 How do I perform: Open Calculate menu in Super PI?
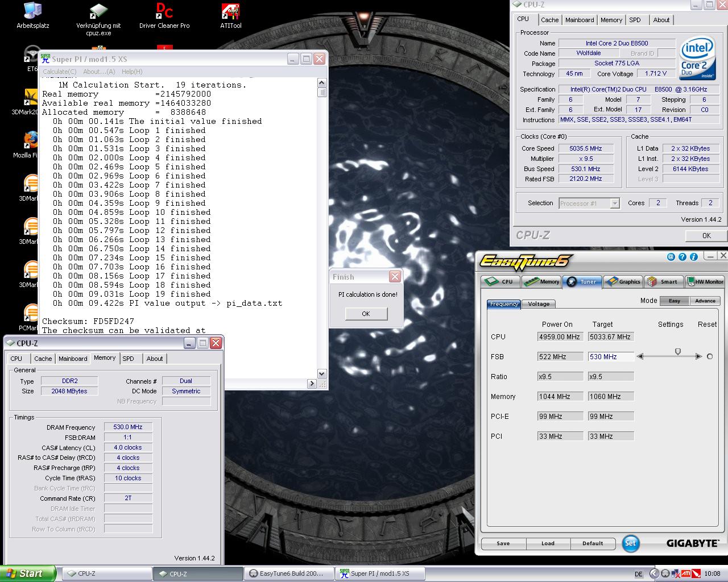tap(60, 72)
